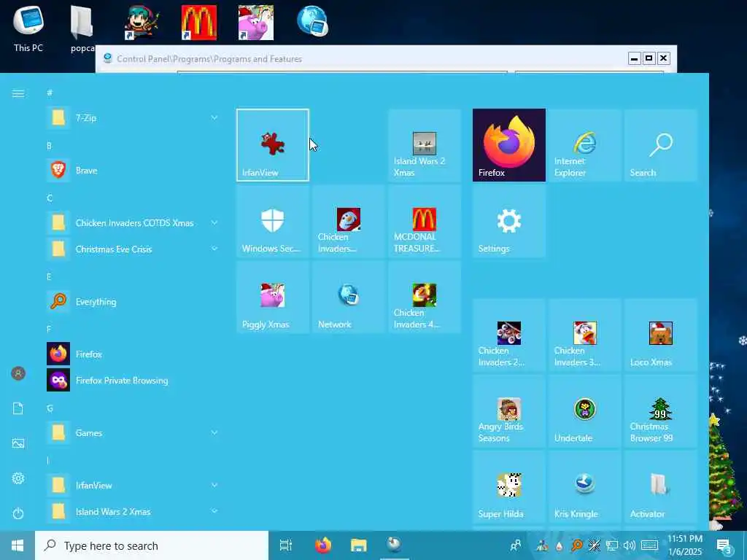Image resolution: width=747 pixels, height=560 pixels.
Task: Select the McDonald's desktop shortcut
Action: point(199,23)
